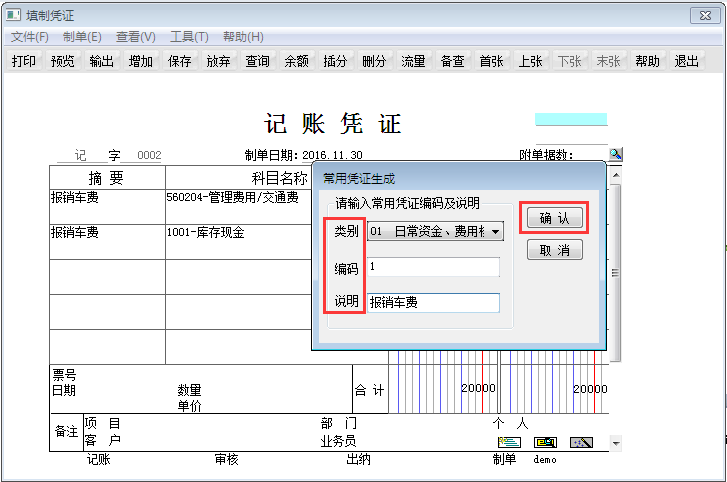This screenshot has width=727, height=482.
Task: Click the first note icon below 个人
Action: tap(509, 442)
